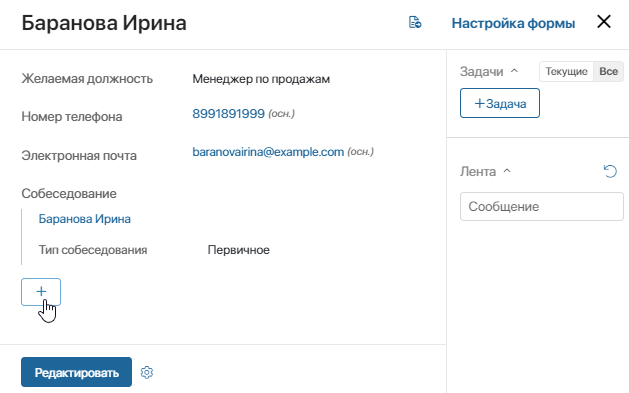Screen dimensions: 629x393
Task: Open the Баранова Ирина interview link
Action: coord(85,219)
